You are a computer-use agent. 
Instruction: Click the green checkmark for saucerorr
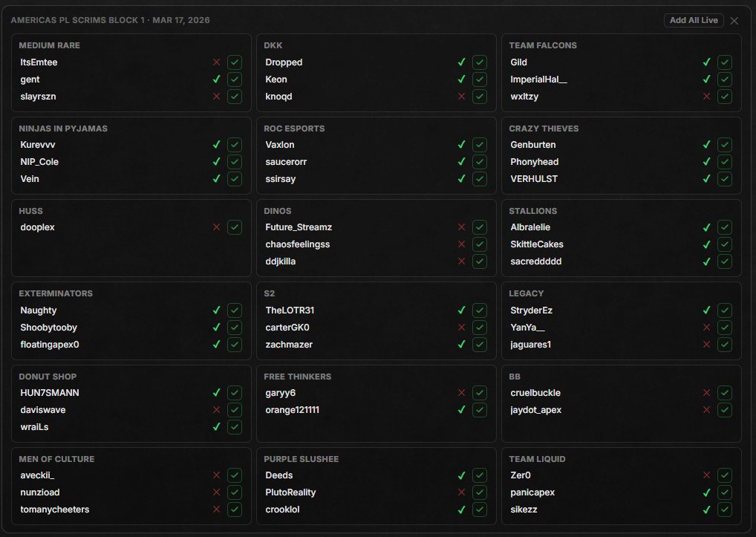tap(461, 161)
